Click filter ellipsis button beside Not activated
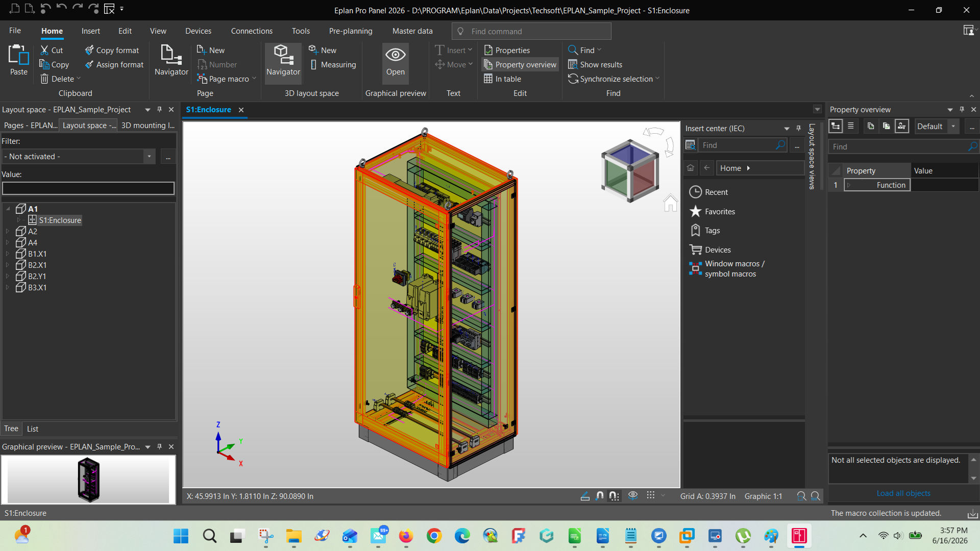 click(168, 157)
